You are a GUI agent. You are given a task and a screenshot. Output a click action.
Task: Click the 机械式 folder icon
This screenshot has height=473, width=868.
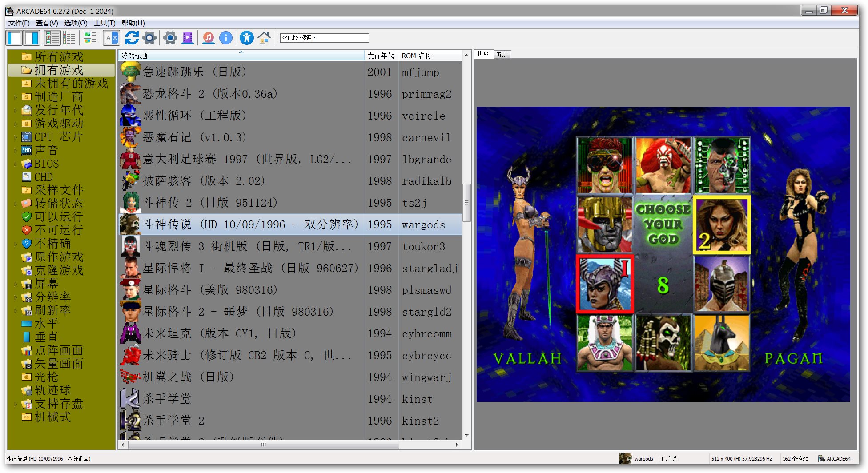click(x=27, y=417)
